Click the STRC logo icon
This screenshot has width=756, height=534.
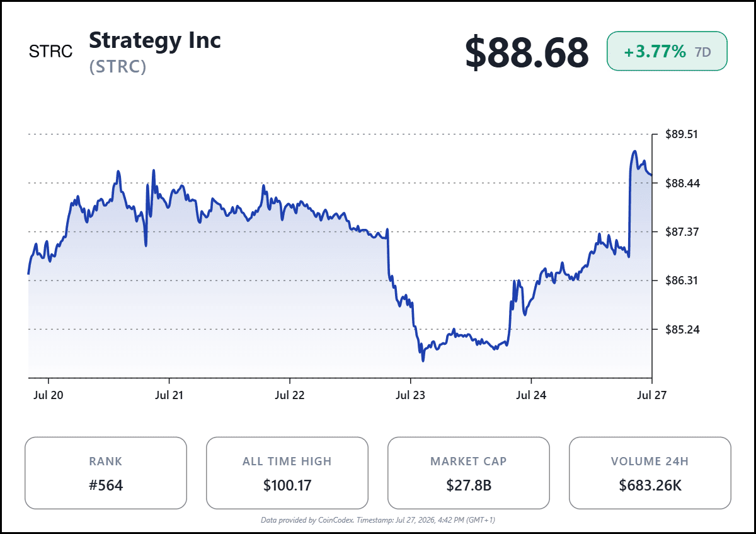click(x=51, y=52)
